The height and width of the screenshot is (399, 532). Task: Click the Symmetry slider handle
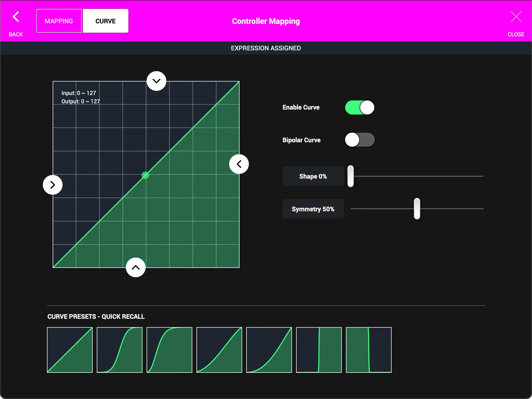coord(416,208)
